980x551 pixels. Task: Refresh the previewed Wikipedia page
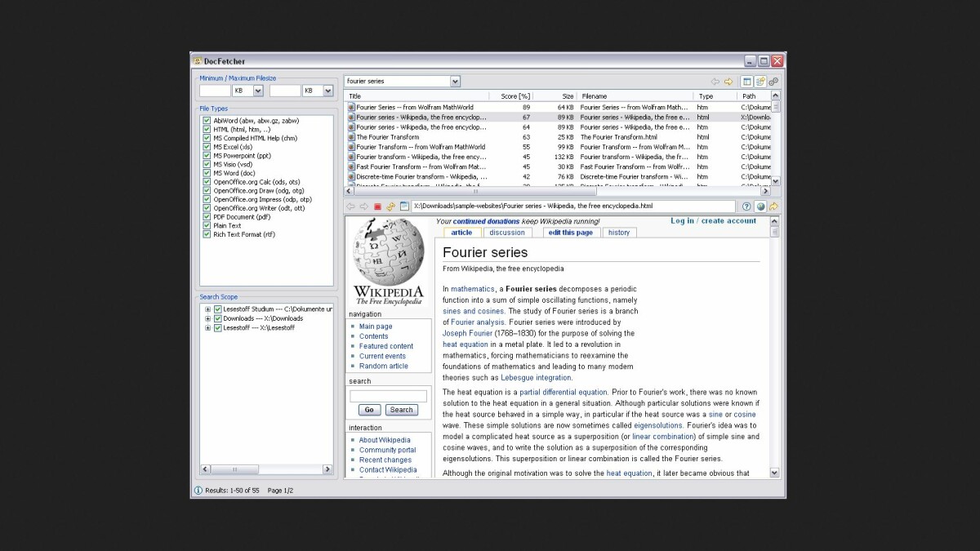(x=391, y=207)
